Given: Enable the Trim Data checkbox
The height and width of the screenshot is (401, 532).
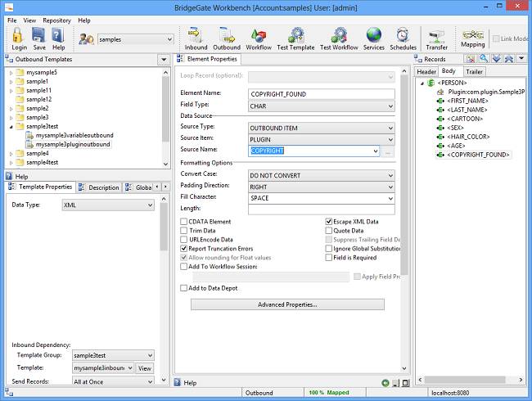Looking at the screenshot, I should pyautogui.click(x=183, y=231).
